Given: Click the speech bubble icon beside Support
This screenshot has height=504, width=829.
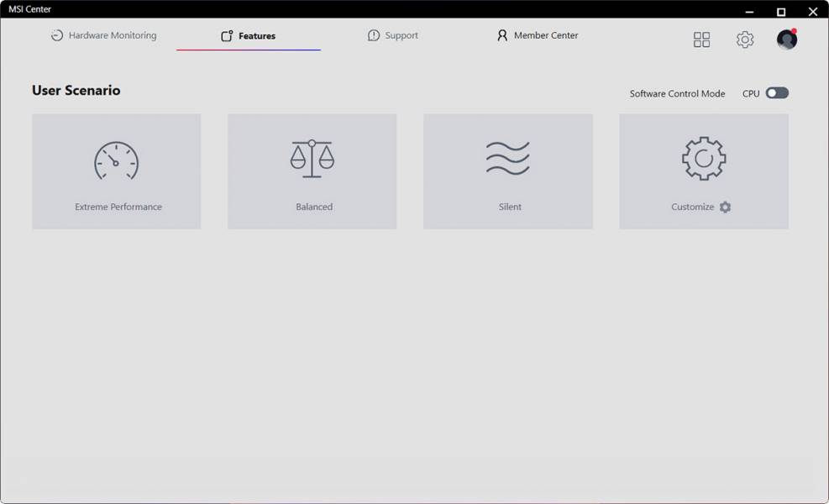Looking at the screenshot, I should [374, 36].
